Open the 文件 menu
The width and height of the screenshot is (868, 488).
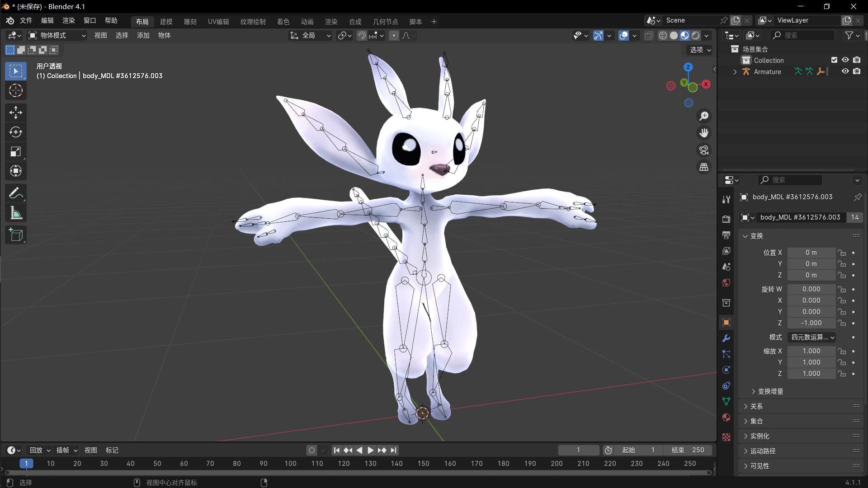(26, 21)
